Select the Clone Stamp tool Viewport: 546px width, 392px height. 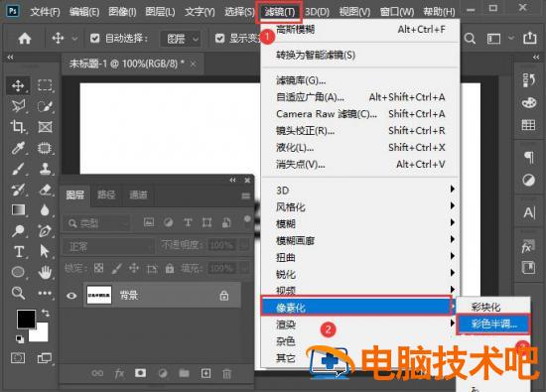45,169
